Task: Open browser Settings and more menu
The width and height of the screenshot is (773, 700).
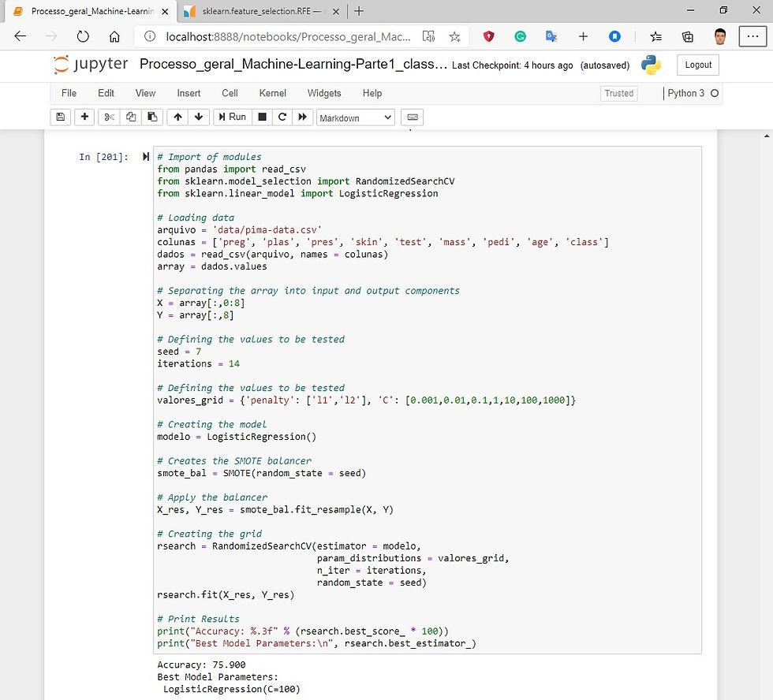Action: pyautogui.click(x=752, y=36)
